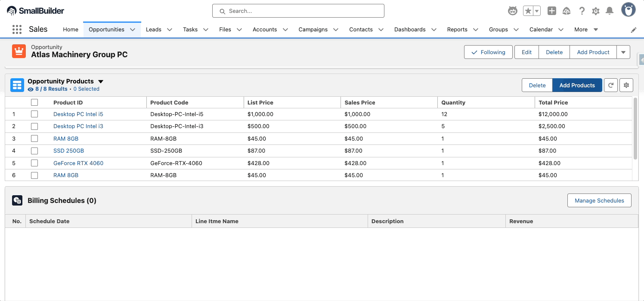
Task: Select the Desktop PC Intel i5 checkbox
Action: tap(34, 114)
